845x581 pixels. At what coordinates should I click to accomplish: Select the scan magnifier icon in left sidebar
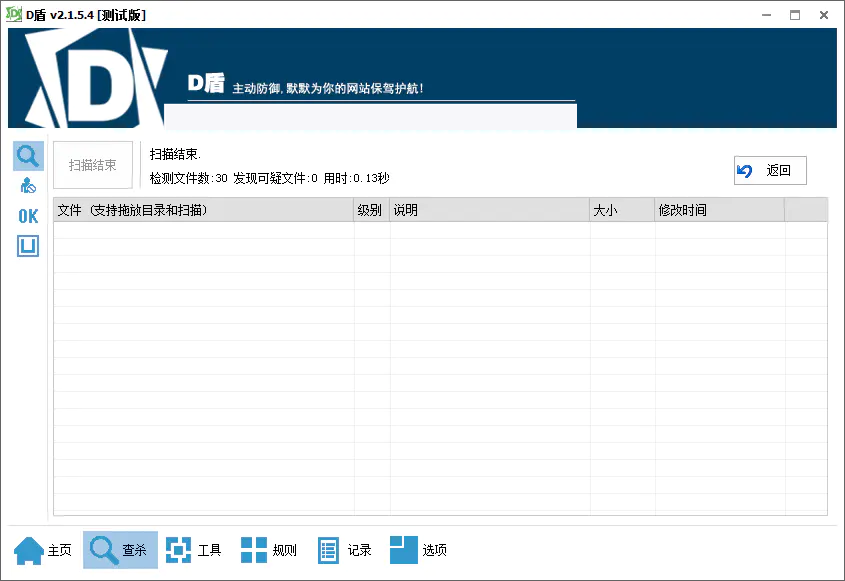[27, 155]
